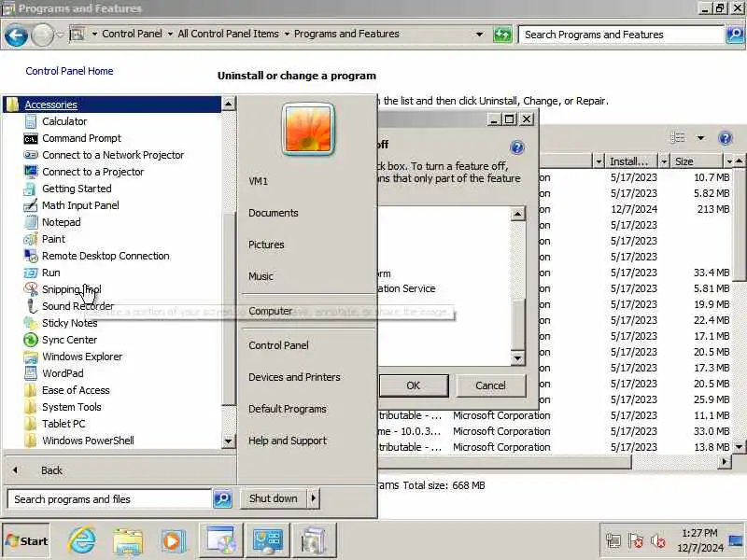
Task: Click the refresh button beside address bar
Action: (x=502, y=35)
